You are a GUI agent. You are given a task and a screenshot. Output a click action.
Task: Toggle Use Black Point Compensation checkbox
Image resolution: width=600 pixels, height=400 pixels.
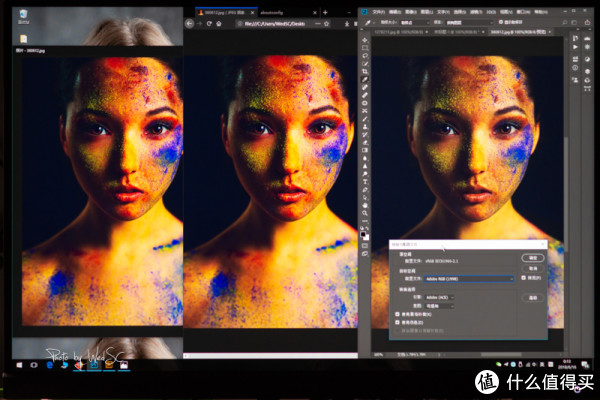pos(397,314)
